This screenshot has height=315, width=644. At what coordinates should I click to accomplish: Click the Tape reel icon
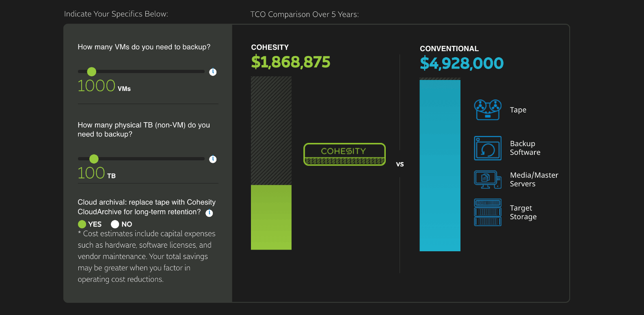click(488, 110)
